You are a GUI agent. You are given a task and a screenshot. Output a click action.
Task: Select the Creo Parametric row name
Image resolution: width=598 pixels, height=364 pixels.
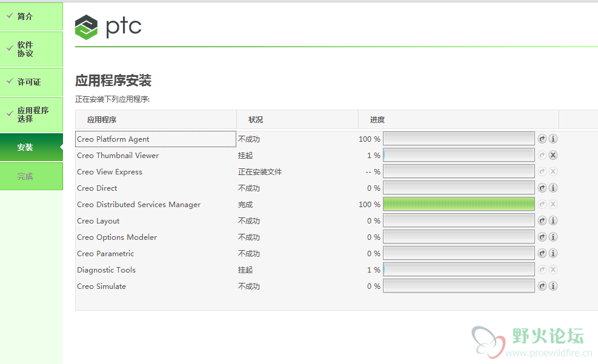(x=105, y=254)
